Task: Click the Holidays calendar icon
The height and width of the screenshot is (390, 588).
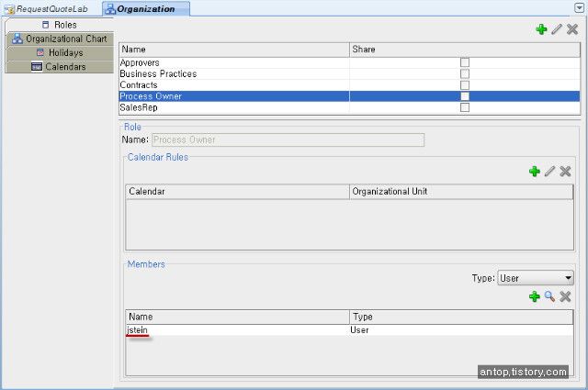Action: pos(40,52)
